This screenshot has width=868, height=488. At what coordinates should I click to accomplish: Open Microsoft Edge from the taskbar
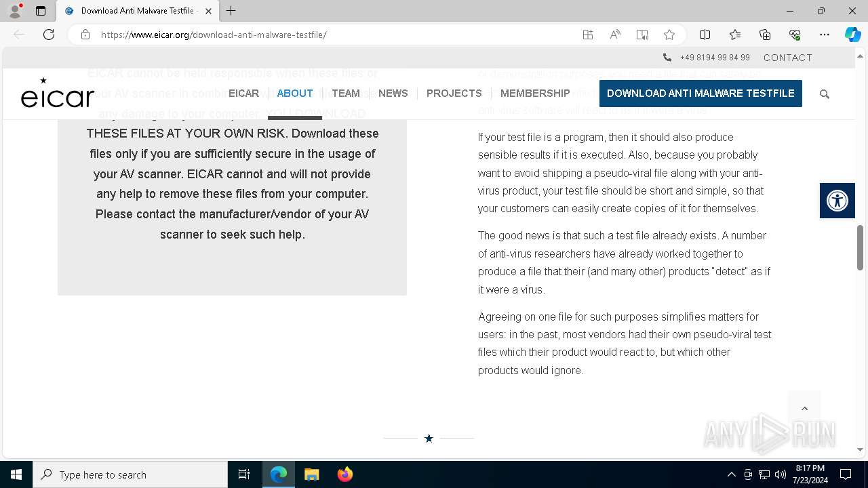pyautogui.click(x=279, y=474)
